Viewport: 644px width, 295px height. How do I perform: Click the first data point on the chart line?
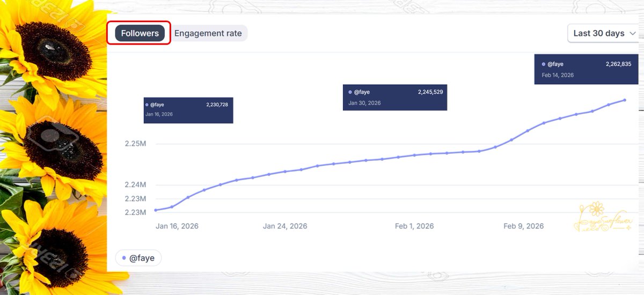click(156, 210)
